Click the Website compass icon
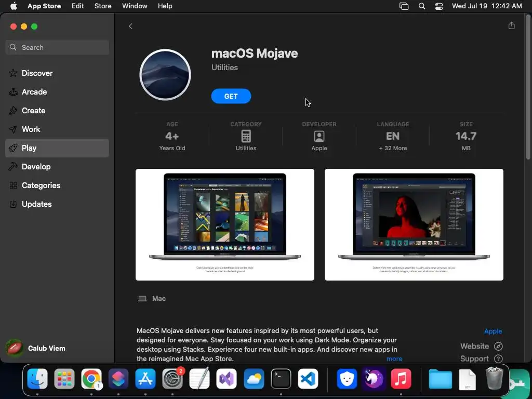Viewport: 532px width, 399px height. (498, 346)
